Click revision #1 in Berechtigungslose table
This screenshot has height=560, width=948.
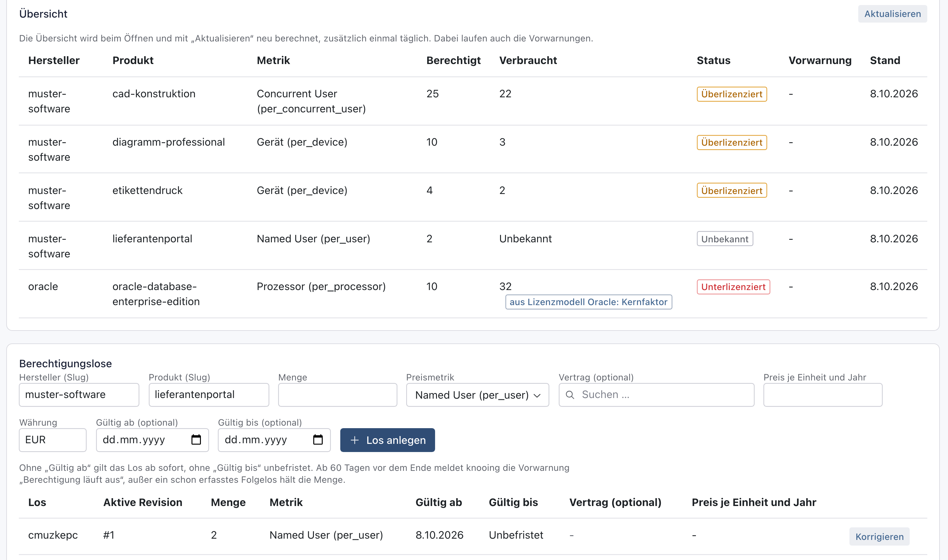pyautogui.click(x=109, y=535)
